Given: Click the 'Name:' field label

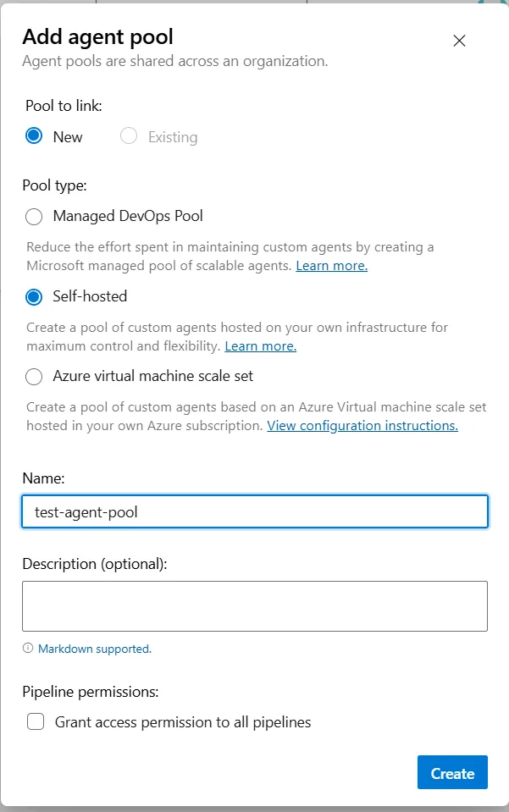Looking at the screenshot, I should tap(43, 478).
